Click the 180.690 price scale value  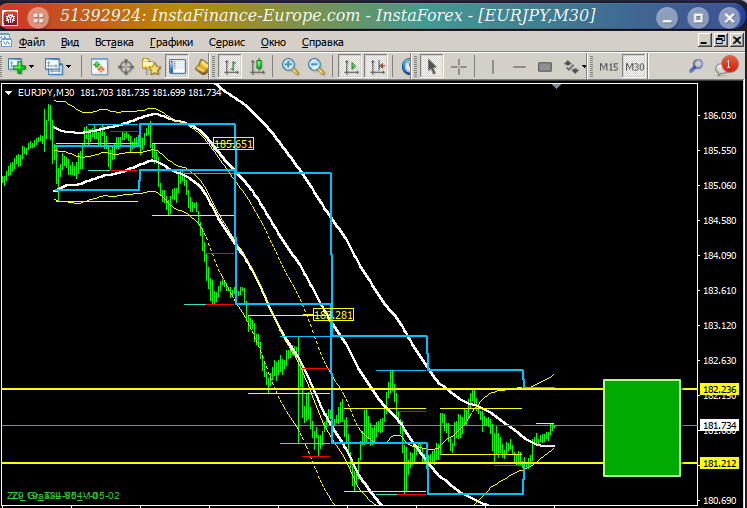[x=719, y=501]
